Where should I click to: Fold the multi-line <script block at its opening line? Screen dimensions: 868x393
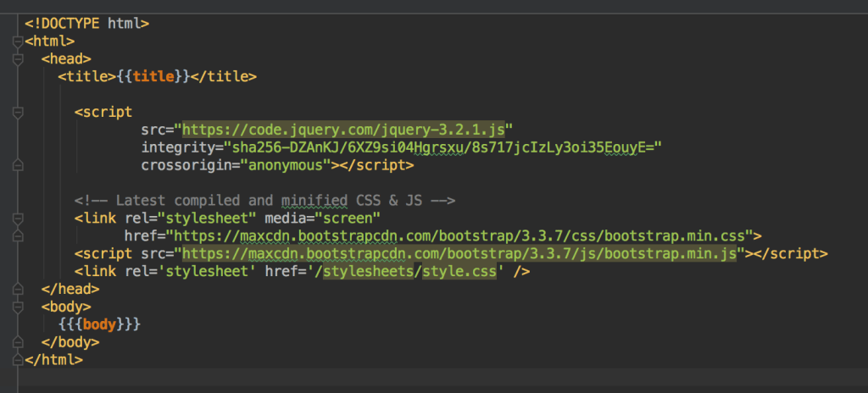pyautogui.click(x=18, y=113)
